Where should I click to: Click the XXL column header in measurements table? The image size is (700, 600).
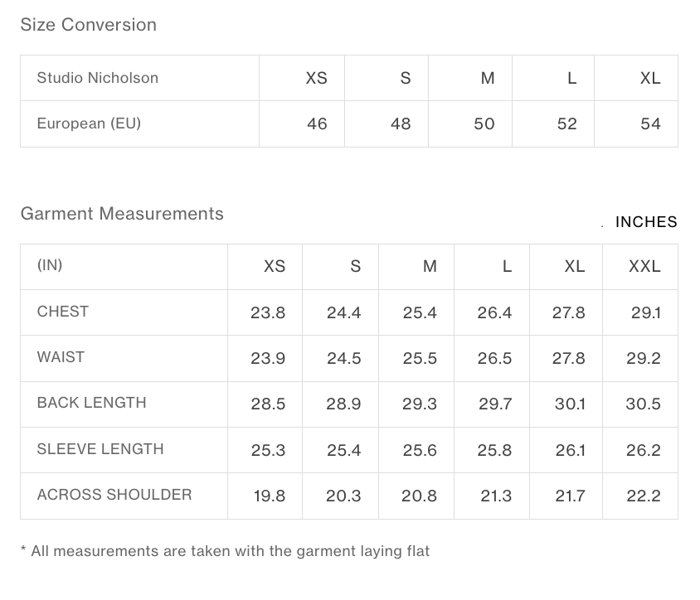point(644,266)
